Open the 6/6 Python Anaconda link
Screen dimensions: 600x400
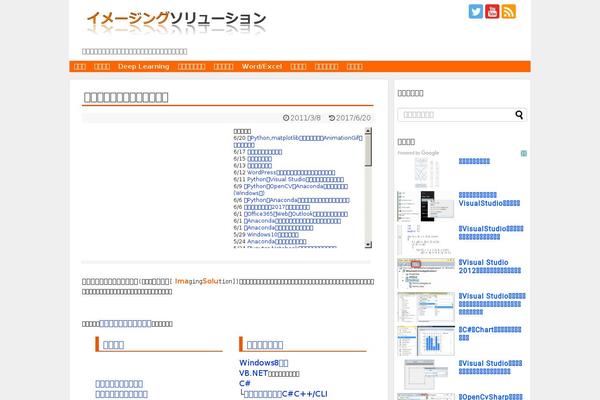(297, 200)
